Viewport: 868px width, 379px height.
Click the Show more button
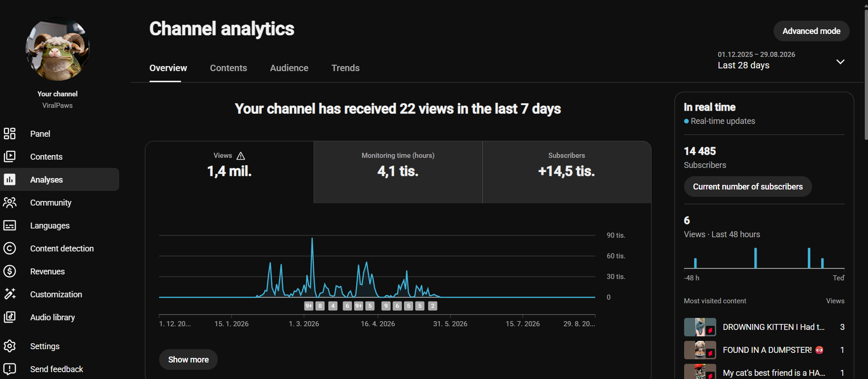(188, 359)
